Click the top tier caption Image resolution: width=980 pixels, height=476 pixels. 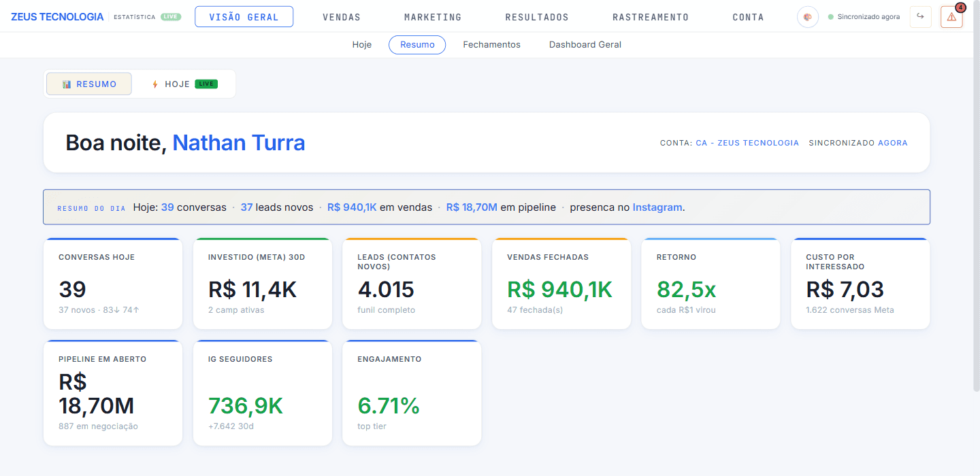(x=372, y=426)
